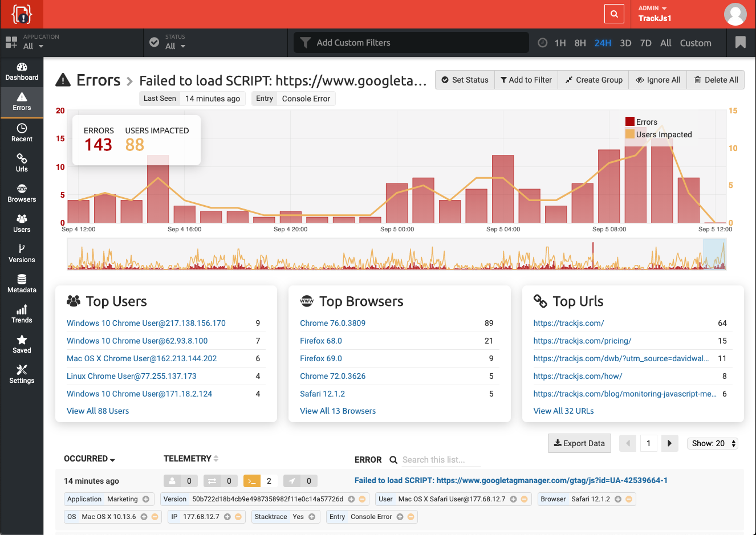Open Trends in the sidebar
The height and width of the screenshot is (535, 756).
coord(22,314)
